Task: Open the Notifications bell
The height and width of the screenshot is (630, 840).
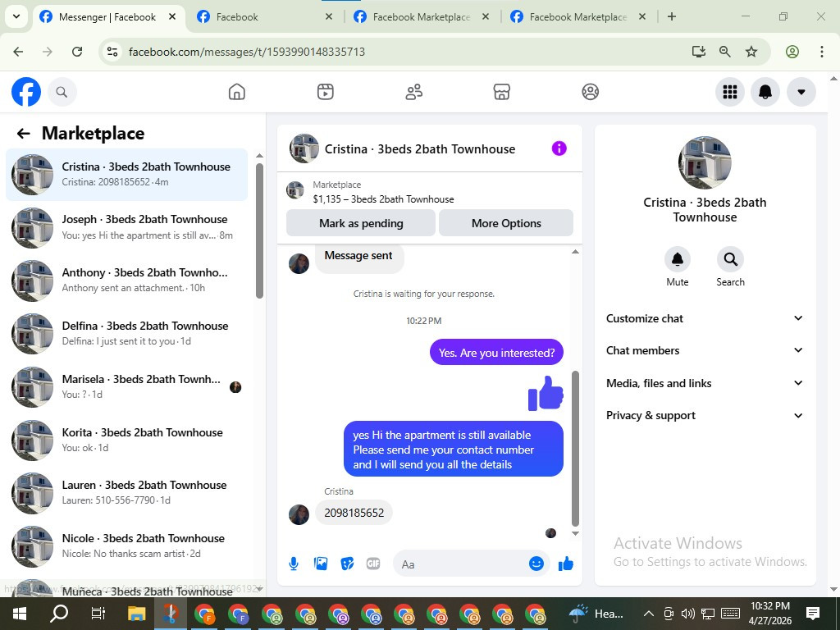Action: tap(765, 92)
